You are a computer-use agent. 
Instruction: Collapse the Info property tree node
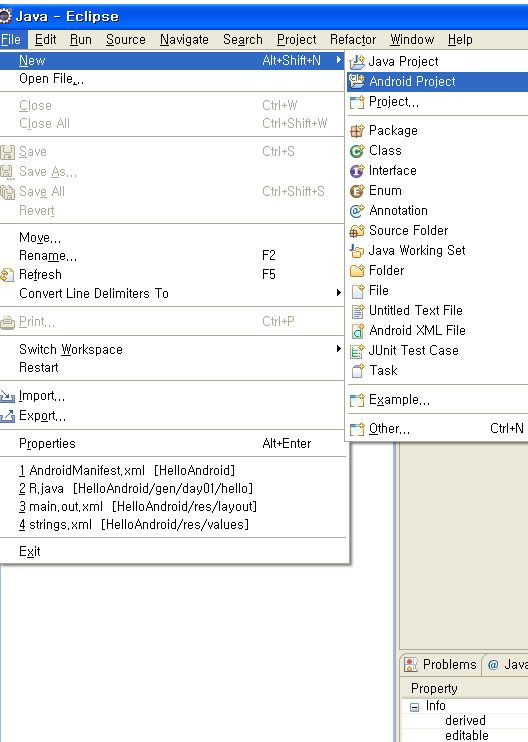(x=414, y=707)
